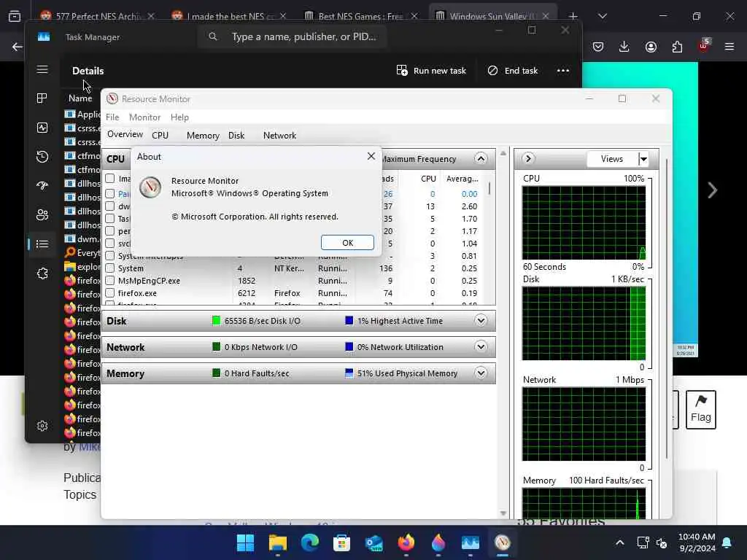Viewport: 747px width, 560px height.
Task: Save page to Pocket icon
Action: 598,47
